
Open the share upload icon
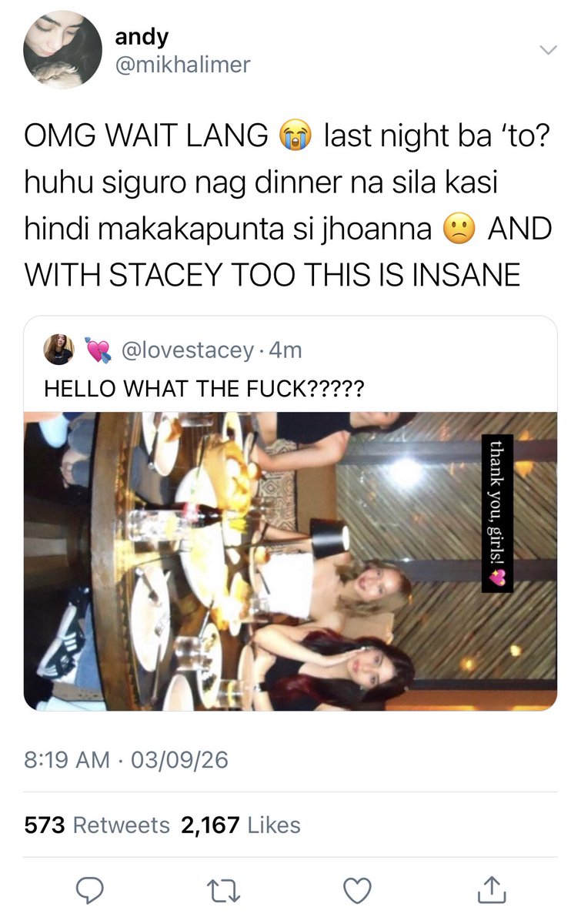489,890
